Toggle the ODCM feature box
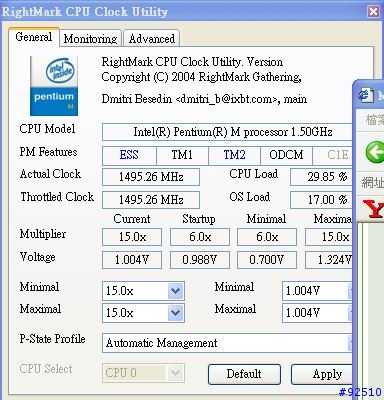384x400 pixels. 286,155
